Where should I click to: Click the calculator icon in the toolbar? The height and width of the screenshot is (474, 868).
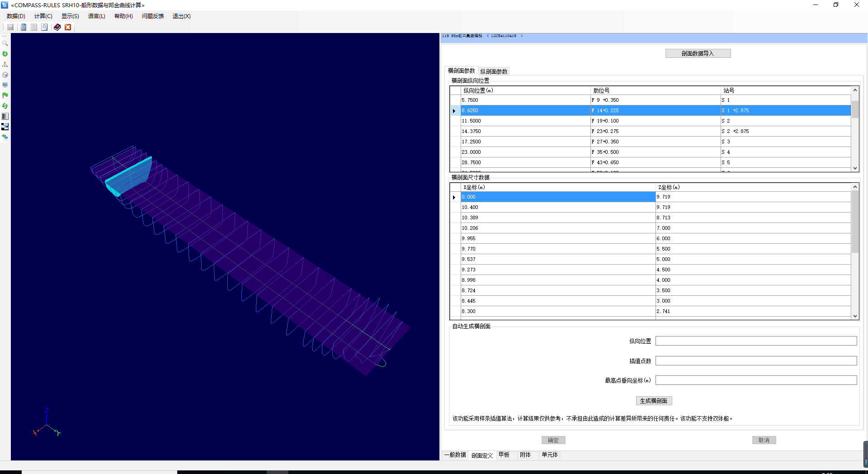tap(24, 27)
